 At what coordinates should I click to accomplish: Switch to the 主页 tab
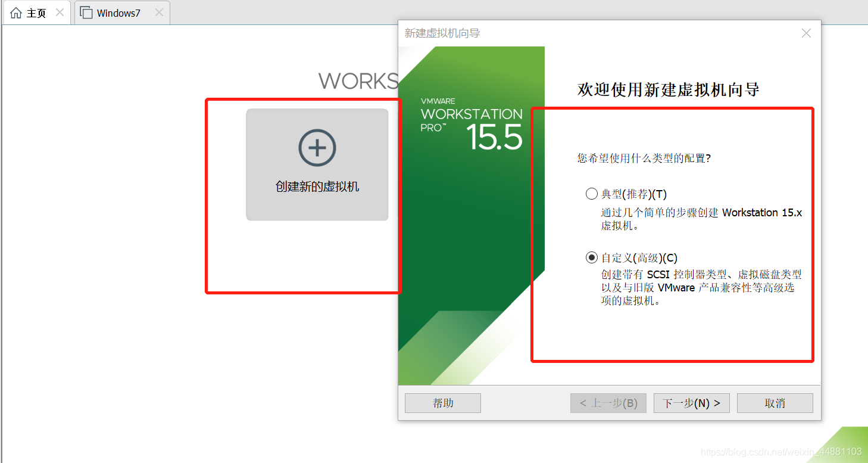click(x=36, y=13)
